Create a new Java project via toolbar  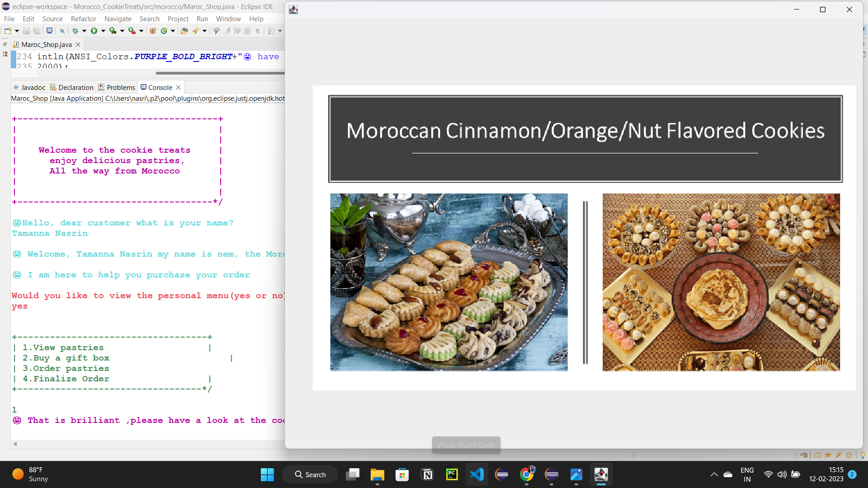point(153,31)
